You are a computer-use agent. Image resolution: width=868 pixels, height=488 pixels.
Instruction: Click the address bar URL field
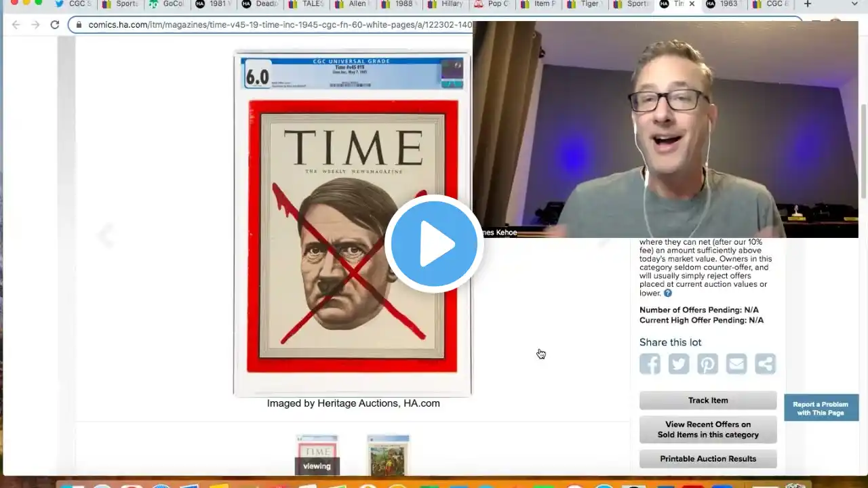click(279, 25)
